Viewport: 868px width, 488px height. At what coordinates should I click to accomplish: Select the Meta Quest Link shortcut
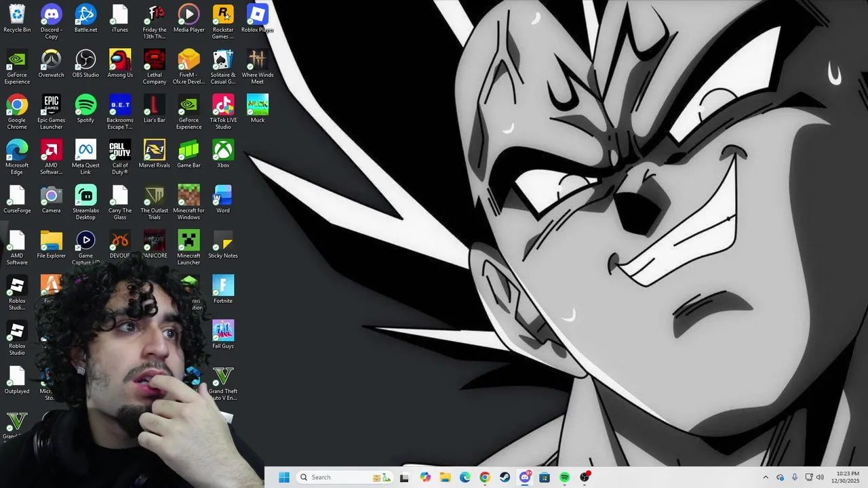tap(85, 157)
